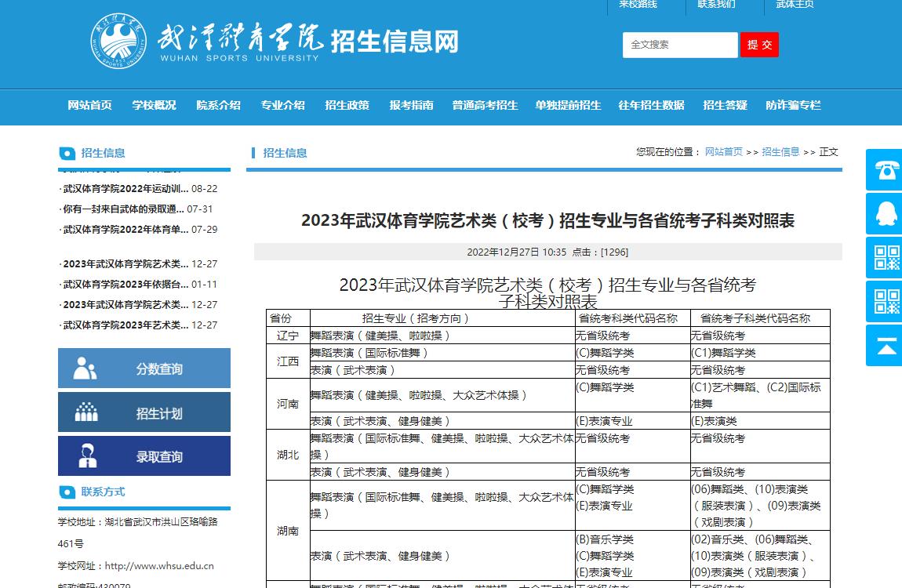Click school website text http://www.whsu.edu.cn
The image size is (902, 588).
(x=159, y=566)
